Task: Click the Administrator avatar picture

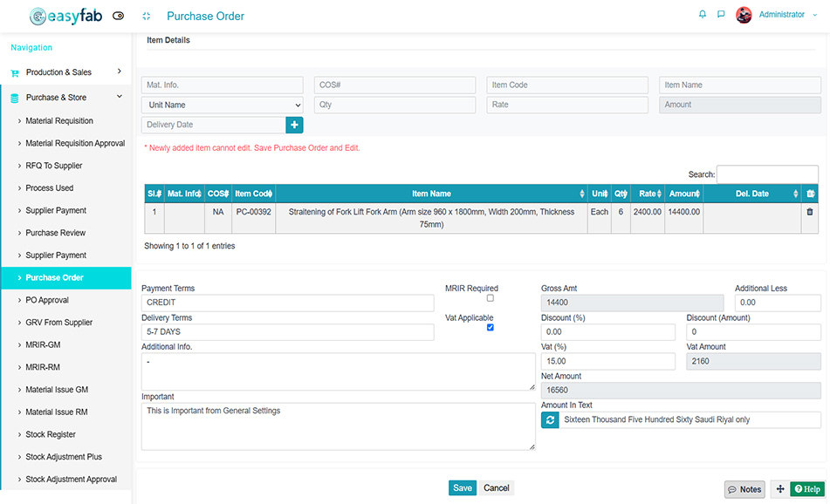Action: pos(744,15)
